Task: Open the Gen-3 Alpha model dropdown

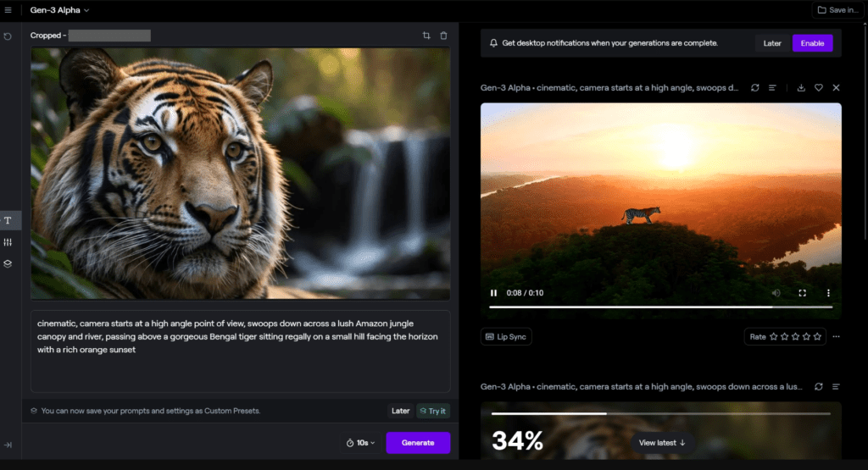Action: point(59,10)
